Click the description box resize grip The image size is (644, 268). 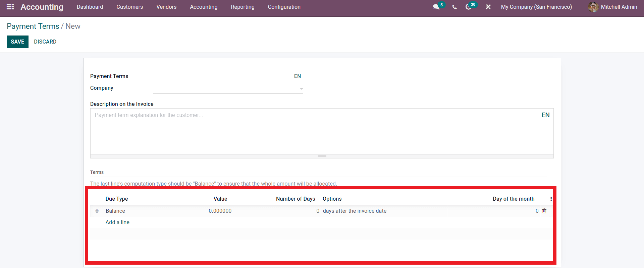[x=322, y=156]
